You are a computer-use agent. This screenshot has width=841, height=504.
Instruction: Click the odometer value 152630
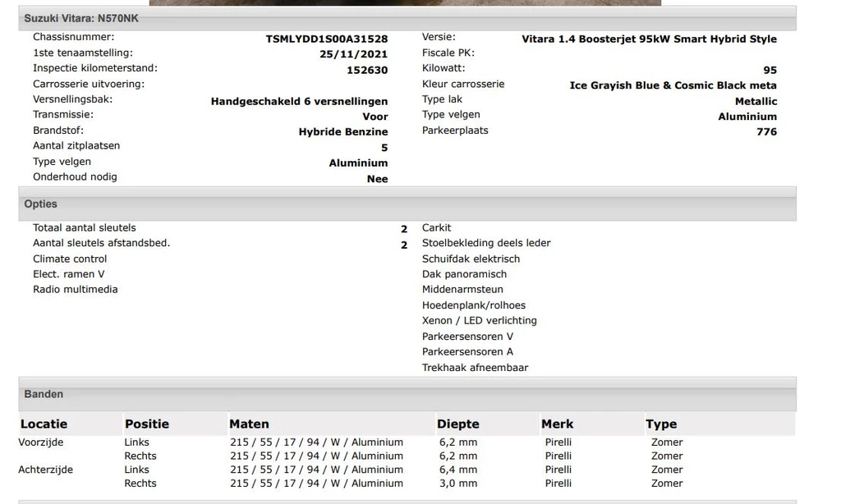[x=366, y=70]
